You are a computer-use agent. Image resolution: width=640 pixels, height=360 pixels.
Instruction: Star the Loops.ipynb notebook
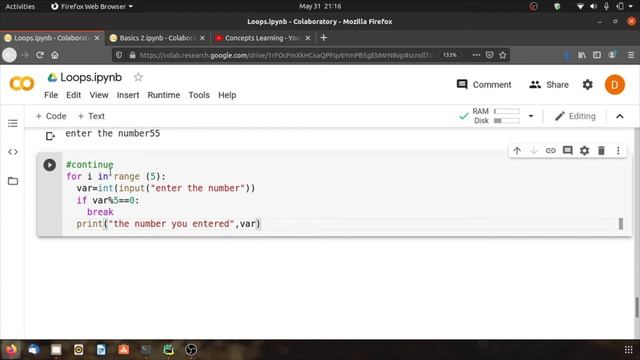click(138, 77)
